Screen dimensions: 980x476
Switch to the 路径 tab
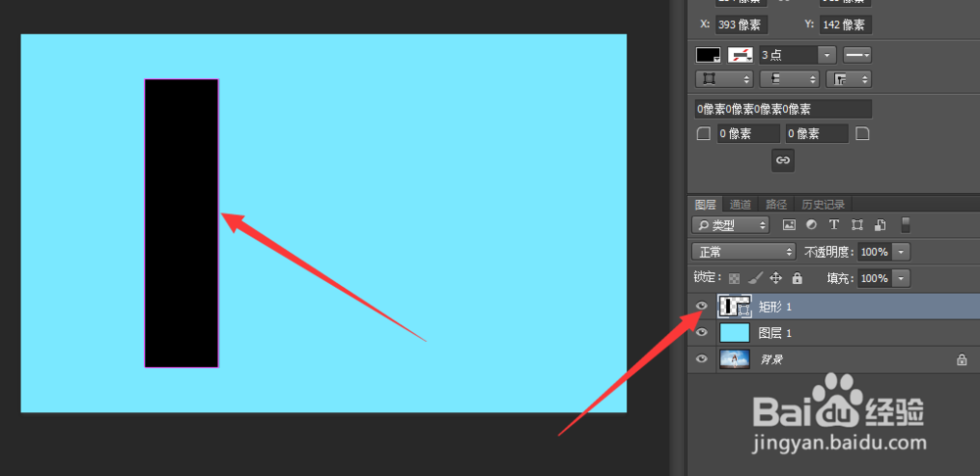(776, 205)
